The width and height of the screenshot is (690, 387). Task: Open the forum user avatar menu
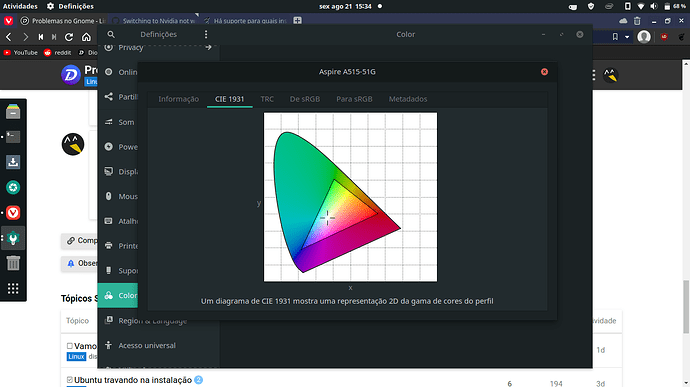pos(610,75)
